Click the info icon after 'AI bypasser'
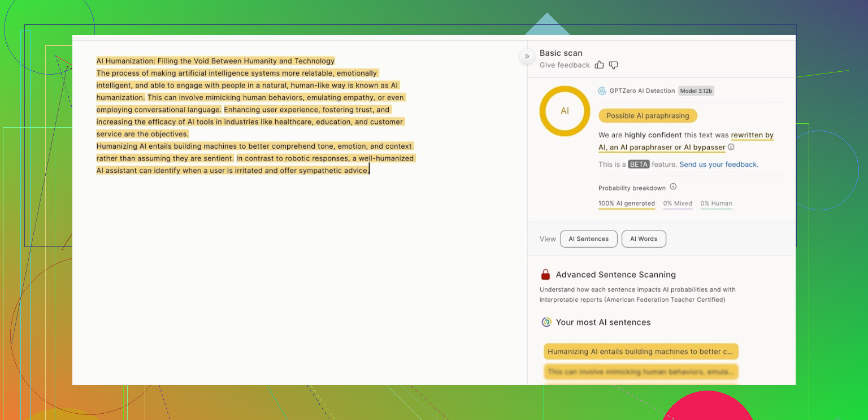 (x=731, y=147)
